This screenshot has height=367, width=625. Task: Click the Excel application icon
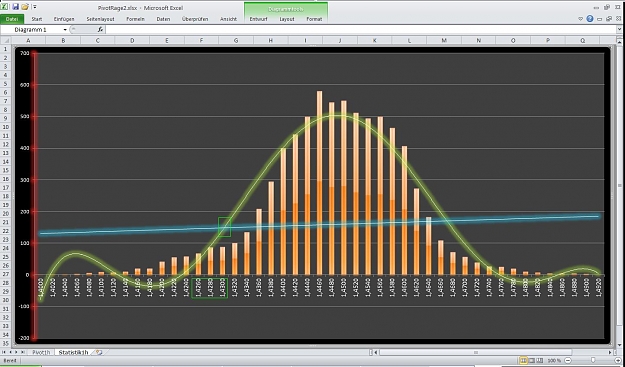(4, 7)
